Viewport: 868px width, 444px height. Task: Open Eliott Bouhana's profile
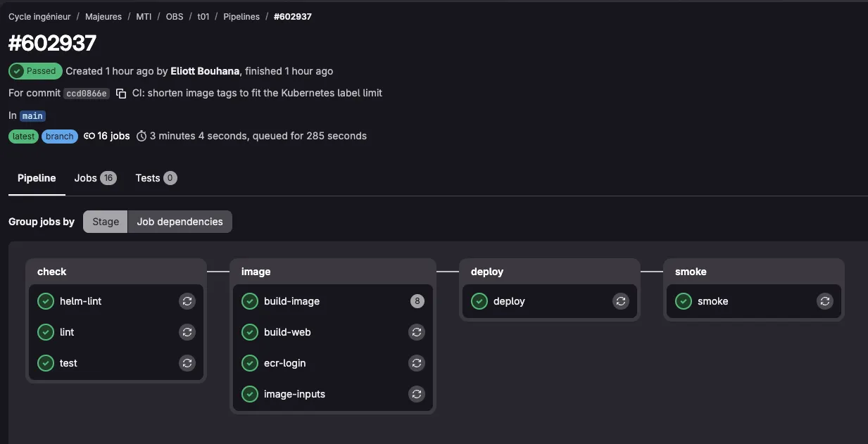coord(206,71)
